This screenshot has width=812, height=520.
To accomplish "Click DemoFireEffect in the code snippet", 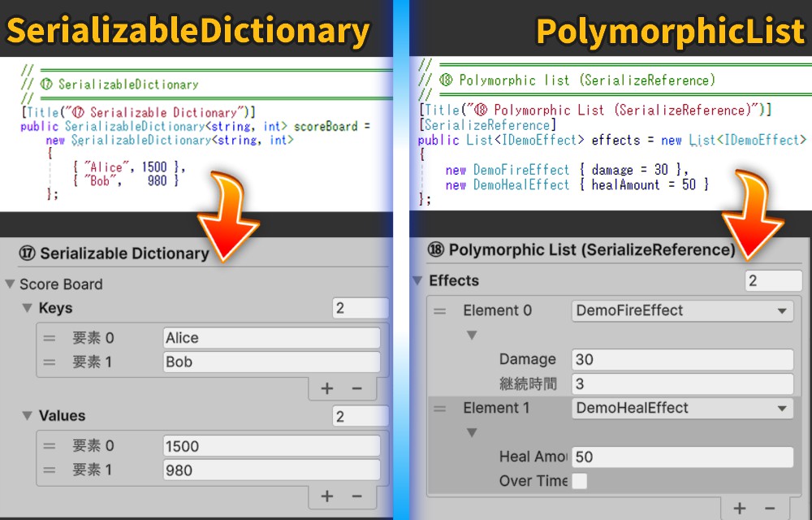I will 521,170.
